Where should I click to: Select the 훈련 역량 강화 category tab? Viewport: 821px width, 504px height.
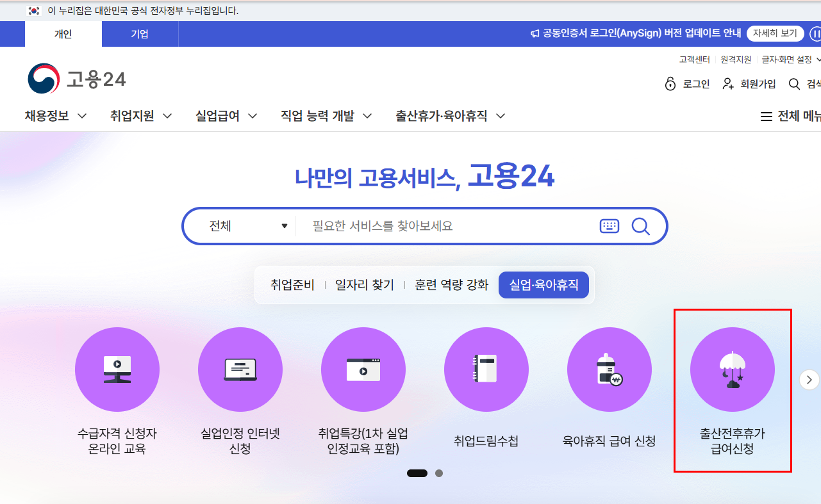(452, 285)
